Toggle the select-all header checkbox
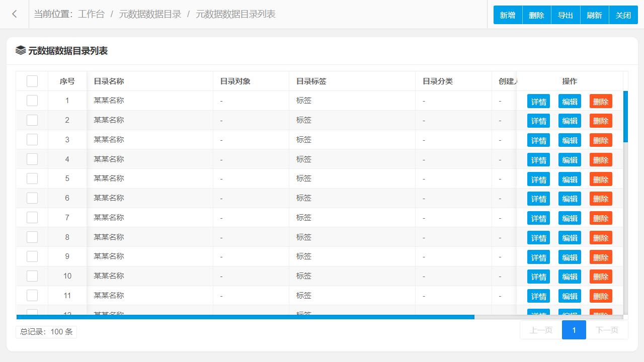The image size is (644, 362). pyautogui.click(x=32, y=81)
